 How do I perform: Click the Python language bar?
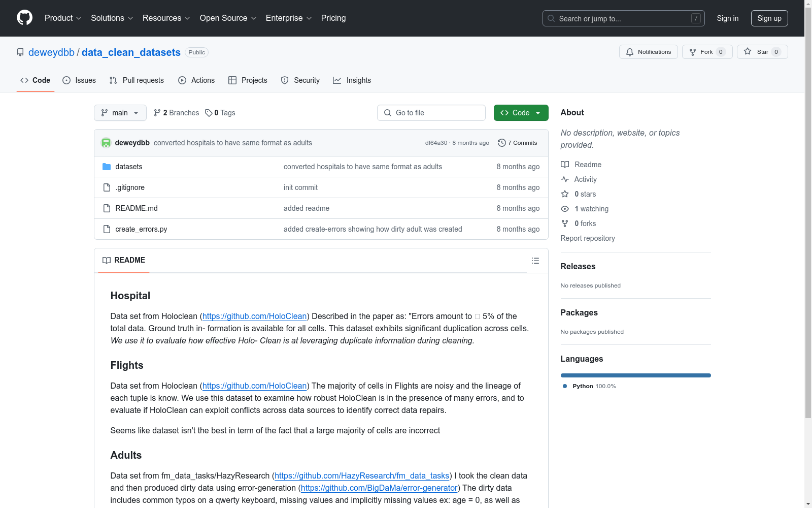coord(636,375)
